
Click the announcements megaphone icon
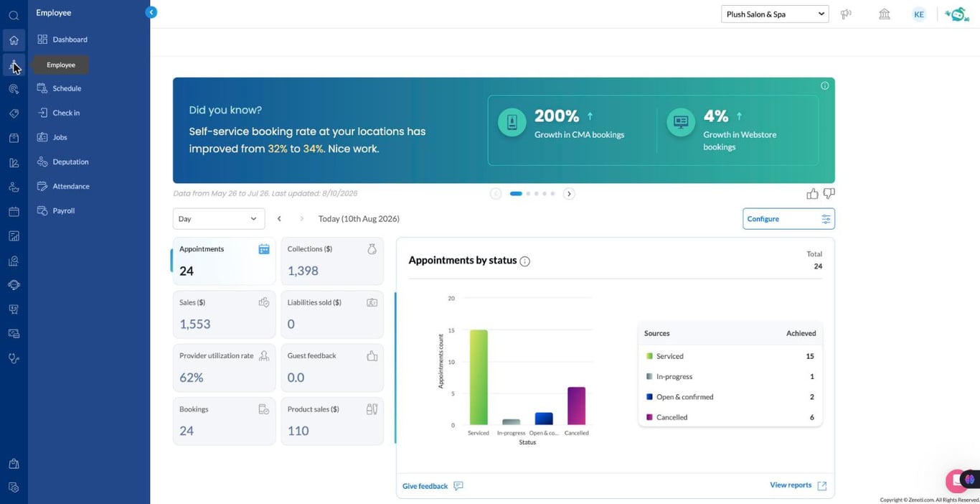pyautogui.click(x=847, y=14)
